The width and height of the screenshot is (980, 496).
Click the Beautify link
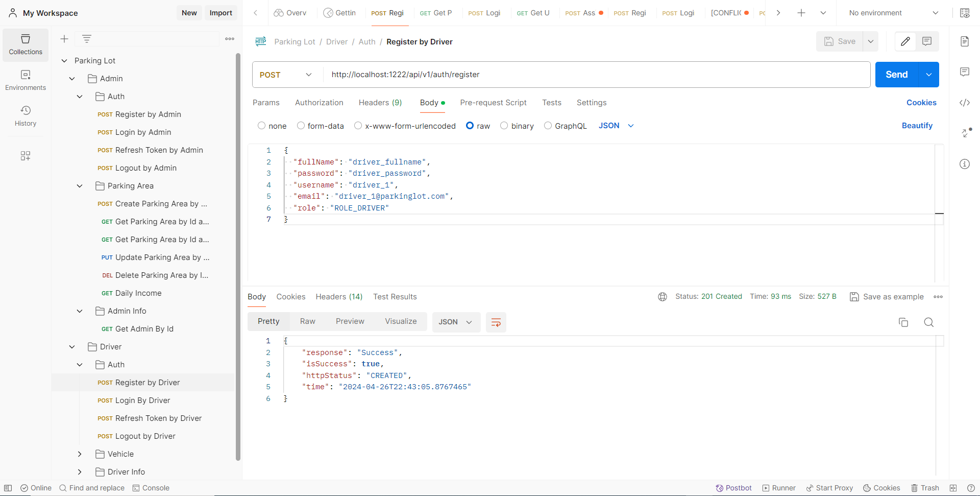pyautogui.click(x=917, y=126)
